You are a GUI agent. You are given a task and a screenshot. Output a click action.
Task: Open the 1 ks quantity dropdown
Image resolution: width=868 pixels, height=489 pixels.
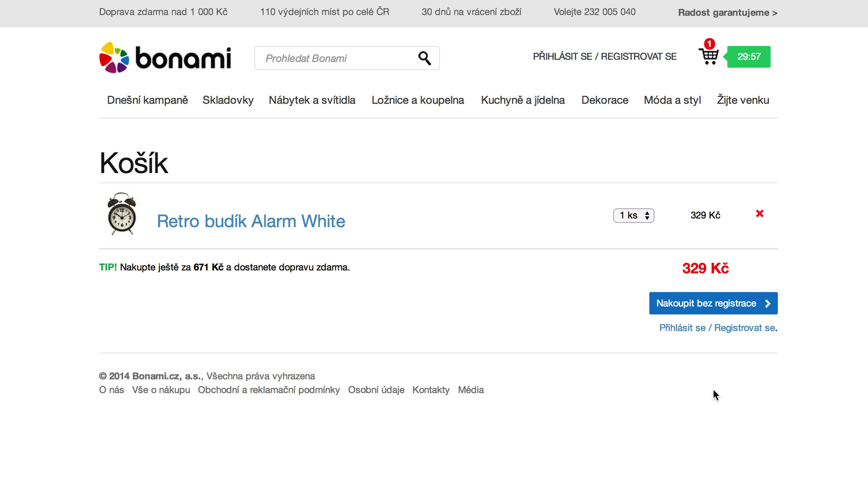coord(633,215)
